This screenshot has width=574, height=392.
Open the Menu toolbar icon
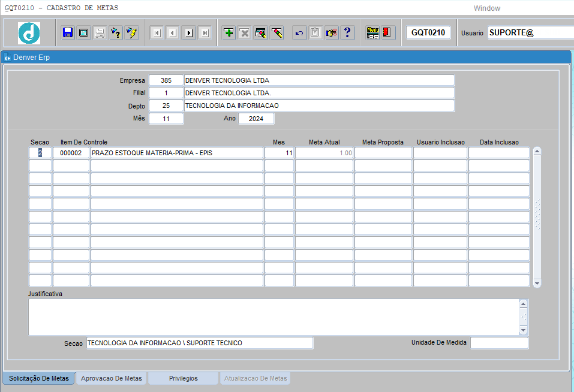pyautogui.click(x=372, y=33)
